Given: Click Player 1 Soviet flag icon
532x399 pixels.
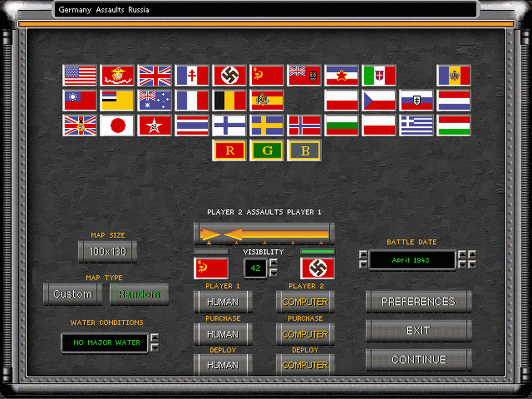Looking at the screenshot, I should point(211,269).
